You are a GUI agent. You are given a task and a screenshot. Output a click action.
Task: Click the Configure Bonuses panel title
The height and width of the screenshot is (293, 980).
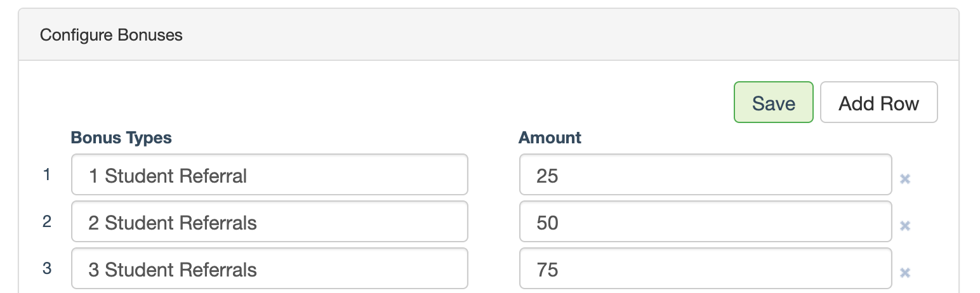pyautogui.click(x=111, y=35)
